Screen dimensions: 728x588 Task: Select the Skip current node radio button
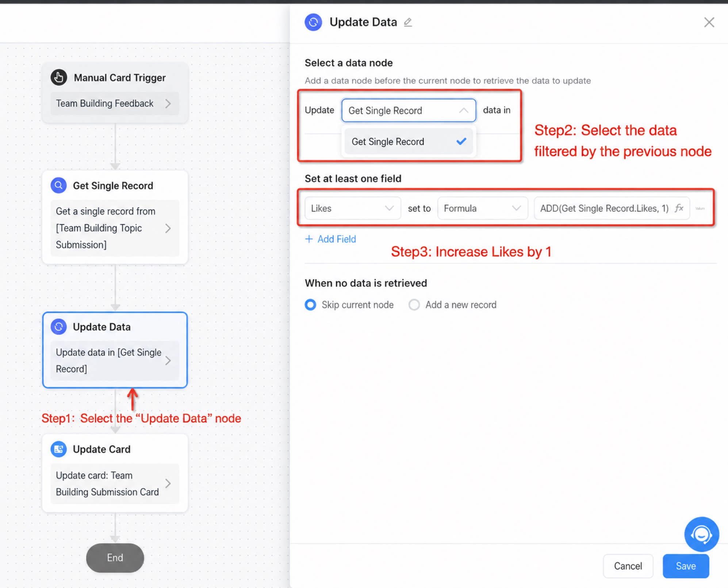(310, 305)
